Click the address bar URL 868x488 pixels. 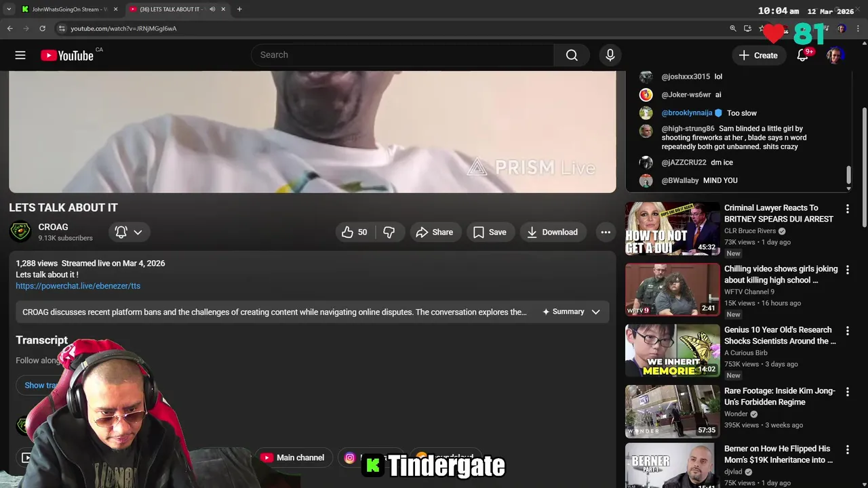click(123, 28)
